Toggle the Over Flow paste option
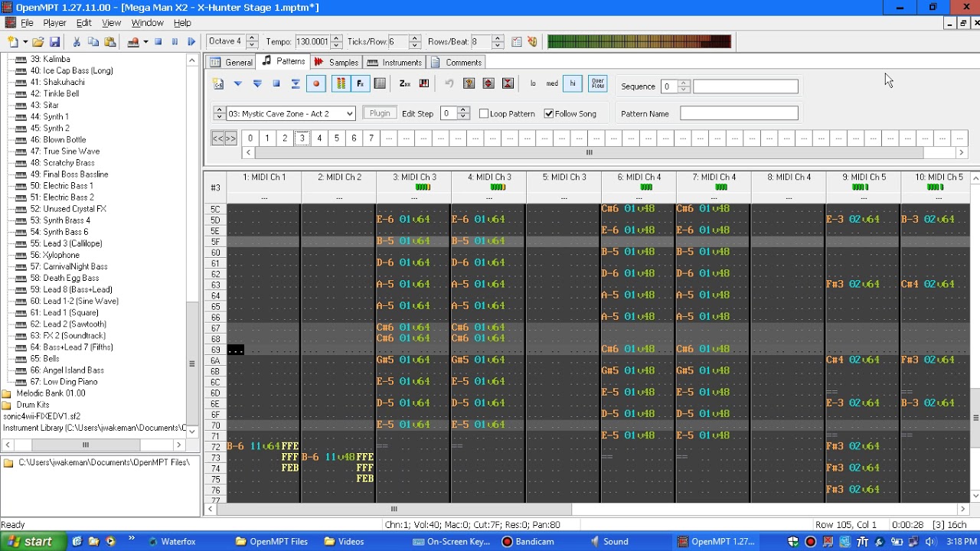Viewport: 980px width, 551px height. point(598,83)
